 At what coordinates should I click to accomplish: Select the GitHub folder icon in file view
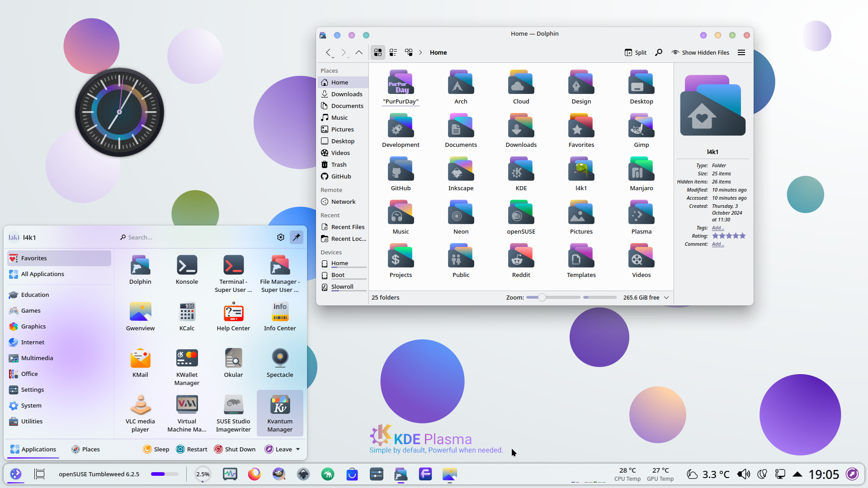401,169
